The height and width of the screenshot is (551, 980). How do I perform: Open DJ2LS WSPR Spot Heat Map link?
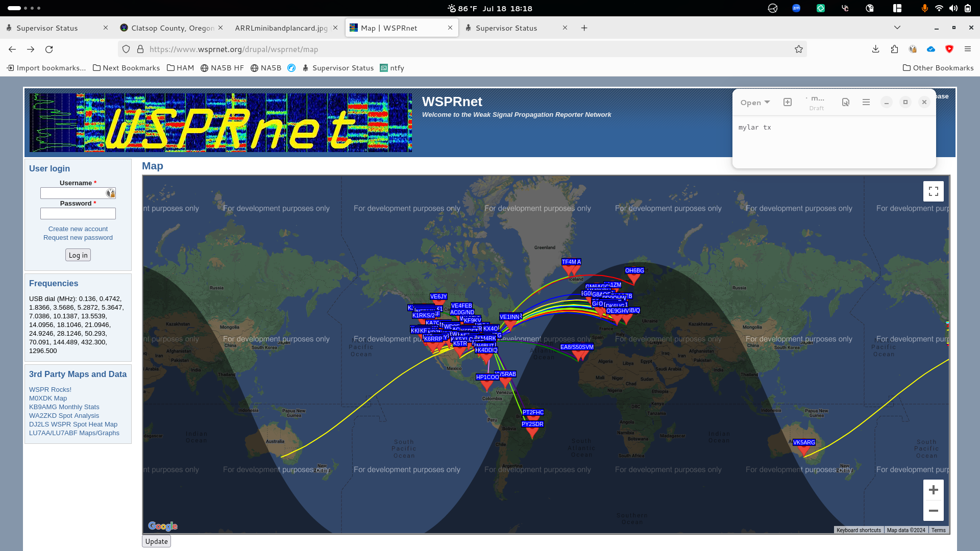coord(73,424)
